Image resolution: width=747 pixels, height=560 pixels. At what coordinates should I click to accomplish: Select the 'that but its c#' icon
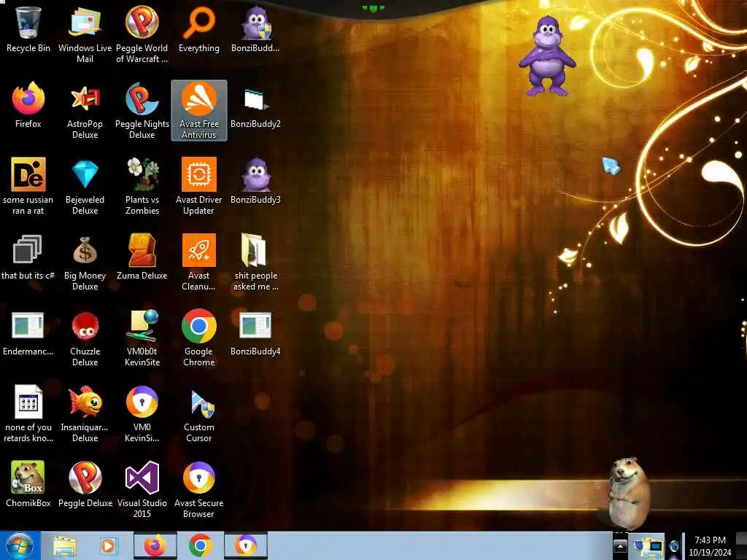coord(28,257)
